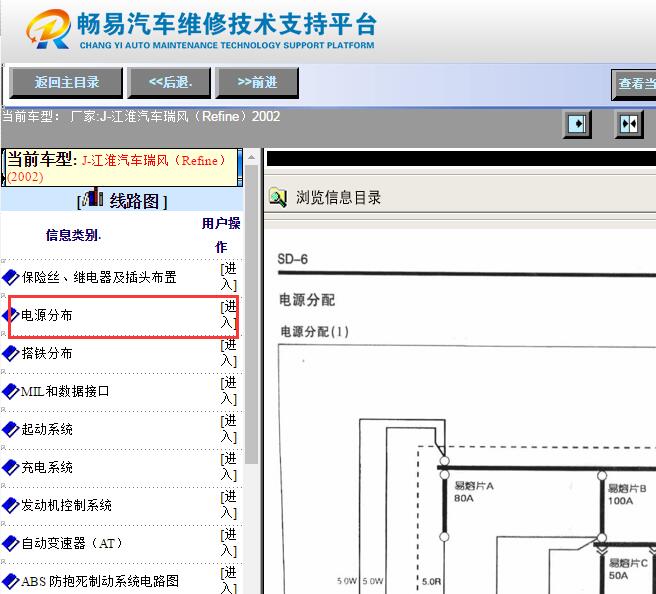Select the 保险丝、继电器及插头布置 list entry
The image size is (656, 594).
click(x=99, y=277)
